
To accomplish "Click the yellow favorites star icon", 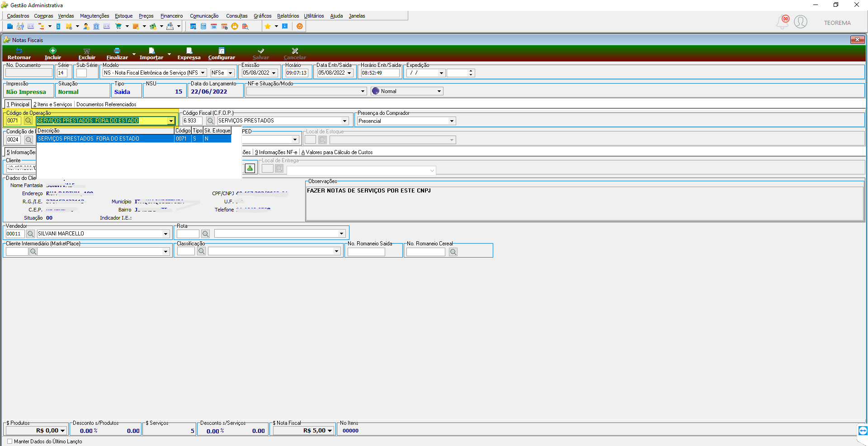I will (268, 26).
